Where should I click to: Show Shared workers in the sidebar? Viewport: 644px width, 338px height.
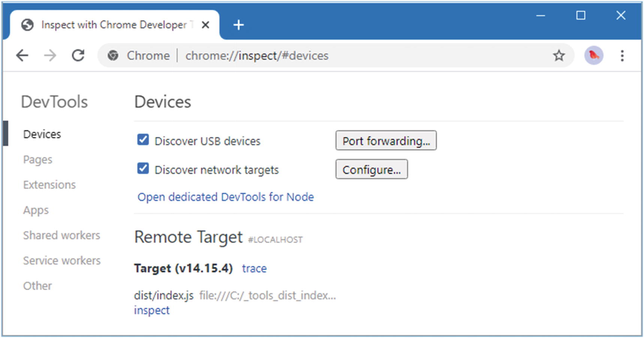61,235
